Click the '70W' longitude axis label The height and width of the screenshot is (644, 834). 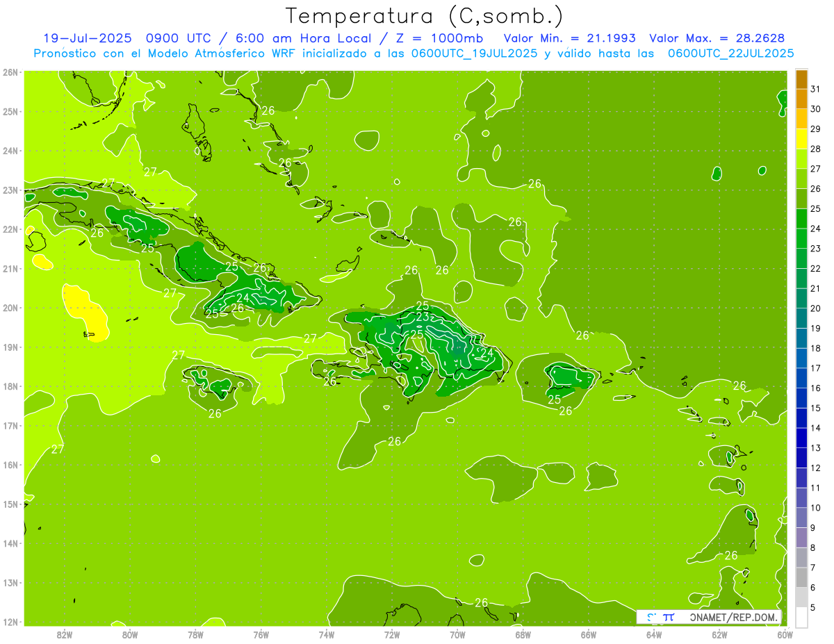tap(457, 634)
